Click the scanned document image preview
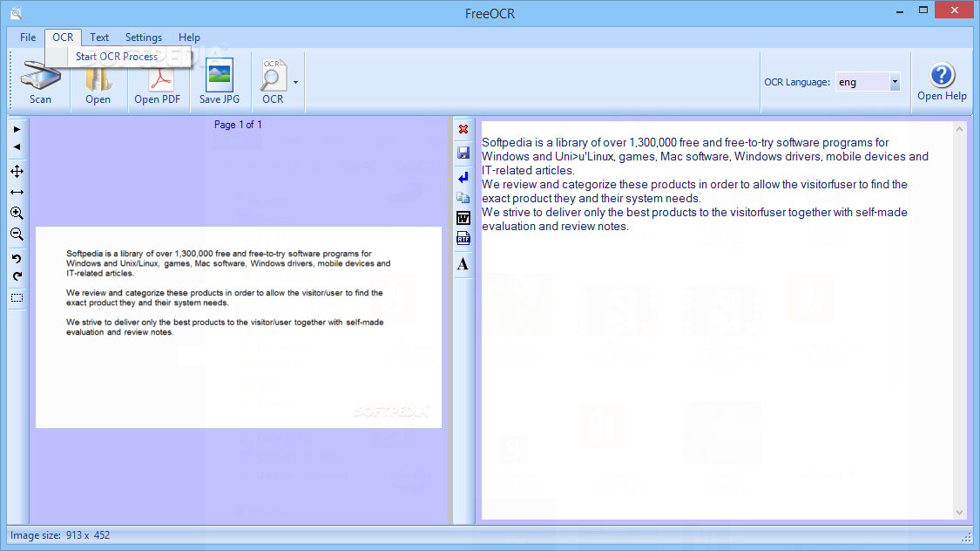Screen dimensions: 980x551 [x=239, y=328]
